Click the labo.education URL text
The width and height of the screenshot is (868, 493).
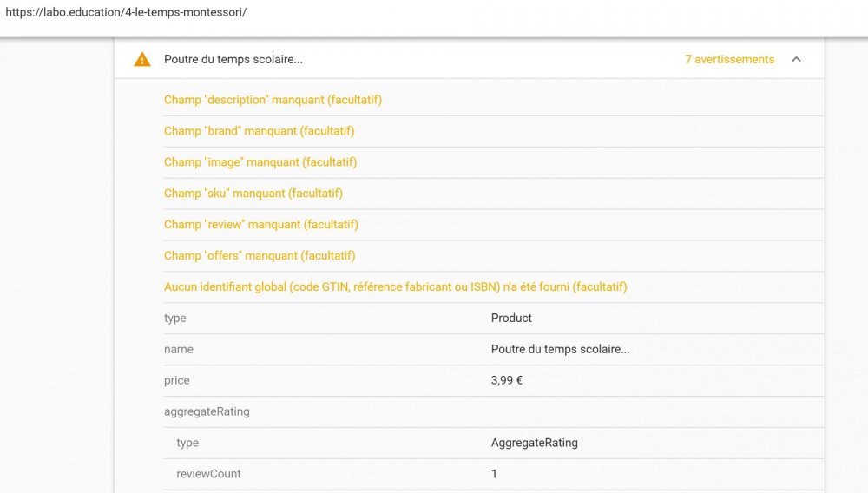(x=126, y=13)
